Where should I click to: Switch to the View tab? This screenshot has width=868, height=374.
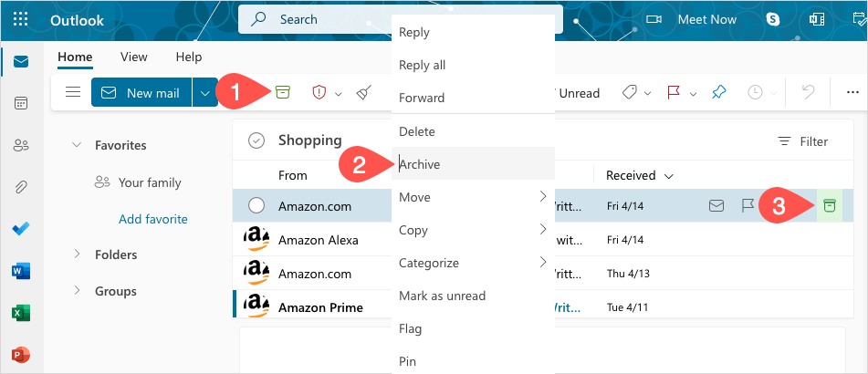point(133,57)
